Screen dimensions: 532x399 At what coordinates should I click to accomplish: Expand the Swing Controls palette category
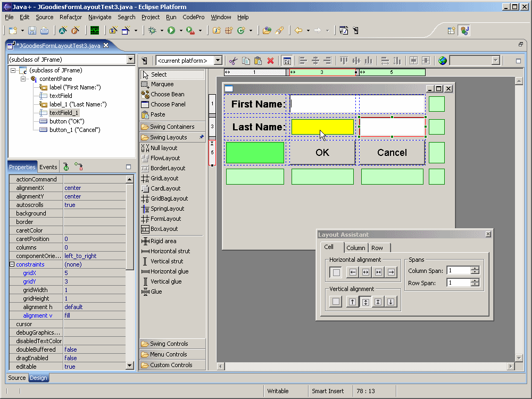[x=172, y=344]
